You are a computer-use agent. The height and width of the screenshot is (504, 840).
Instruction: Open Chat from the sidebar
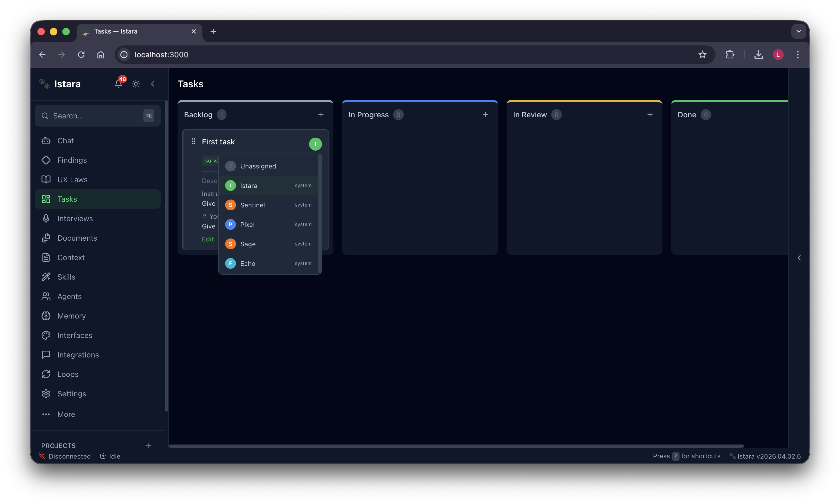[65, 141]
